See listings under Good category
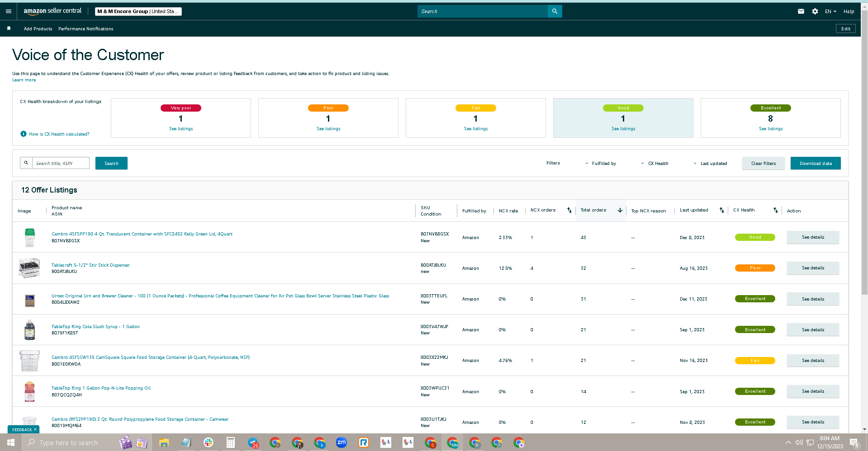The image size is (868, 451). [623, 129]
